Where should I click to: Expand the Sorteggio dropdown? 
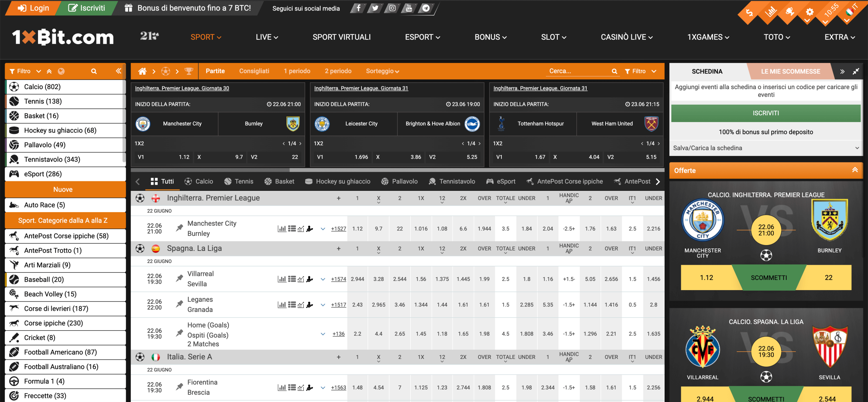pyautogui.click(x=382, y=71)
